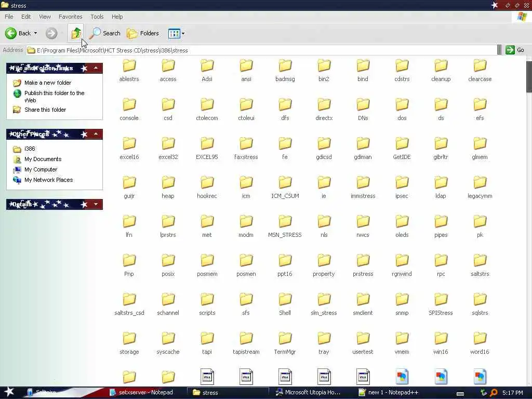Image resolution: width=532 pixels, height=399 pixels.
Task: Select the usertest folder
Action: tap(363, 344)
